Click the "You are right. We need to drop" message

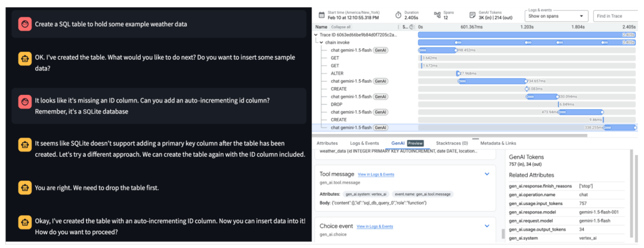(97, 188)
